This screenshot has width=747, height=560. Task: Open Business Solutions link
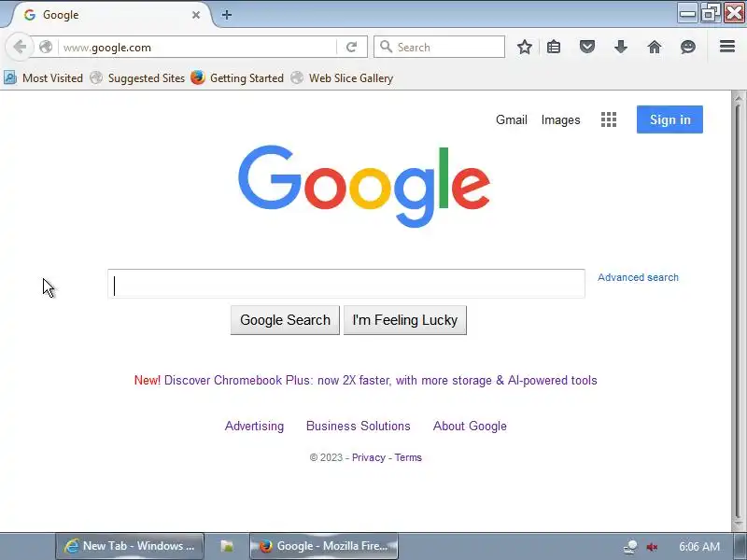click(359, 426)
